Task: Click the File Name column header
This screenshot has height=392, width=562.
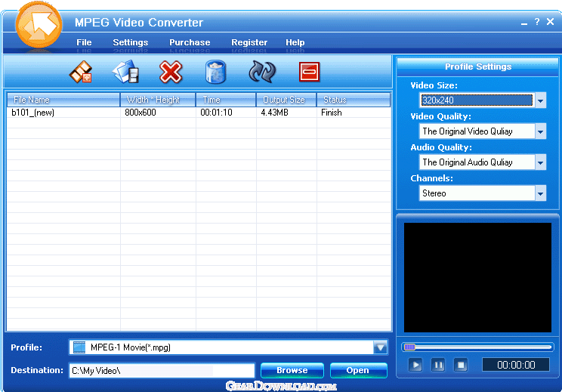Action: click(x=63, y=100)
